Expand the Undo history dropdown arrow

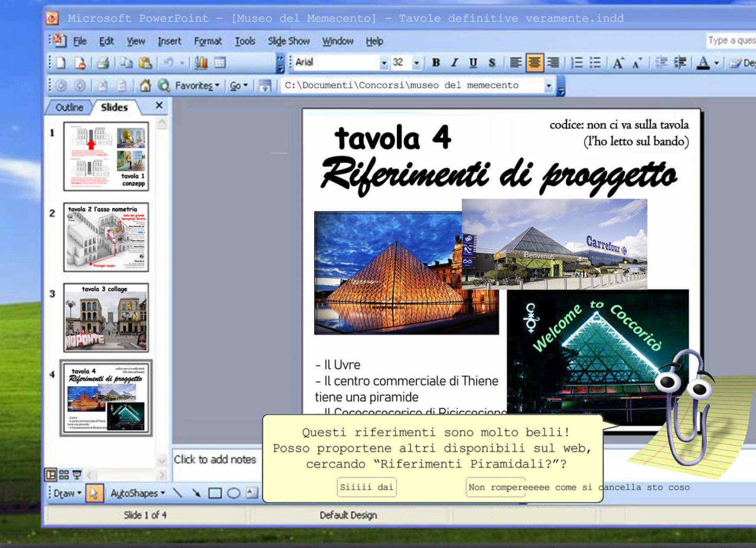[182, 63]
